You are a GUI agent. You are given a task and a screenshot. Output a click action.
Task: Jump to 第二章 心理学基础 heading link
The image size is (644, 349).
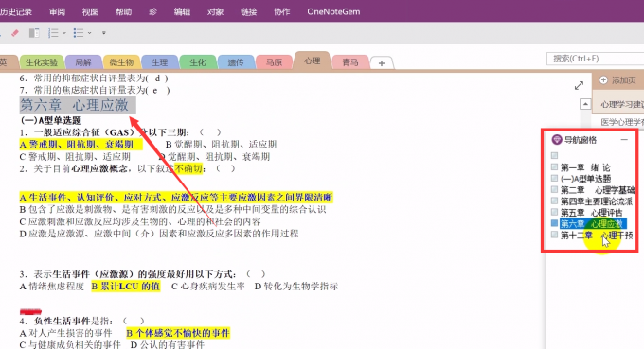(598, 190)
